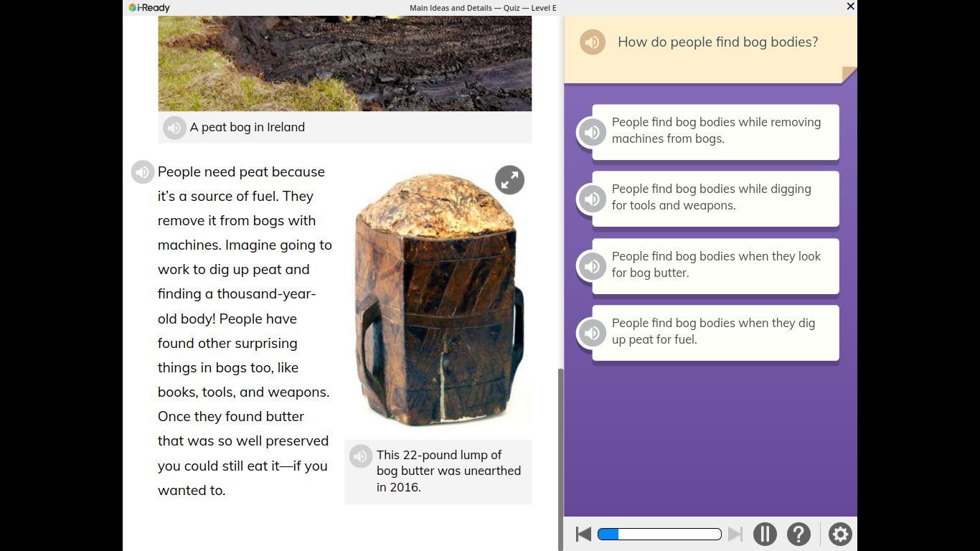Select answer 'People find bog bodies while removing machines'

[715, 132]
